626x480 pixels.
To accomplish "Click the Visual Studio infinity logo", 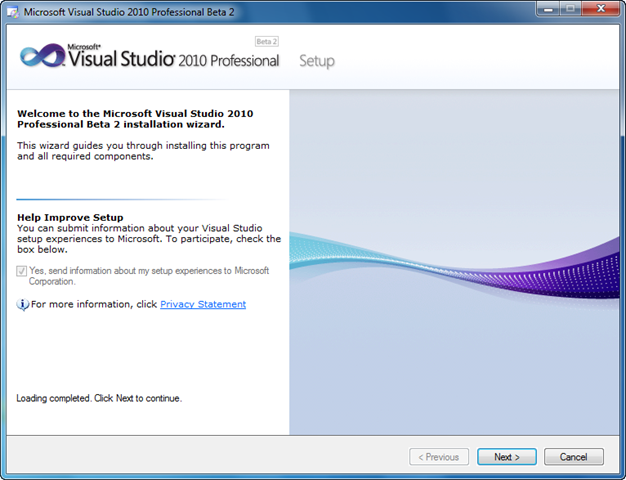I will point(42,56).
